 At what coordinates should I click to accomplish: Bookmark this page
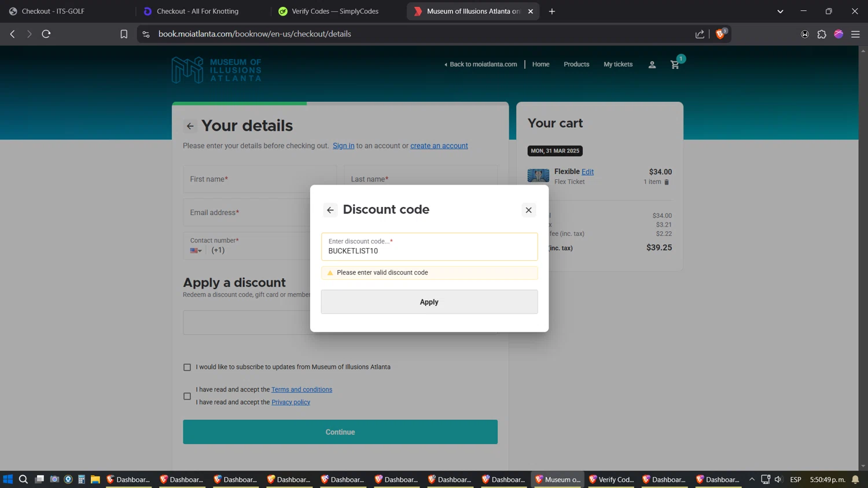tap(124, 34)
